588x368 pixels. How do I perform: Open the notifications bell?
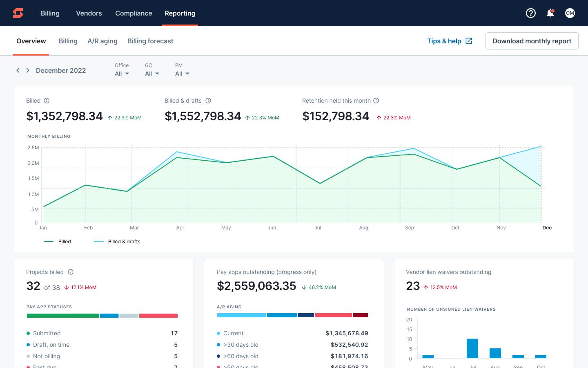click(550, 13)
